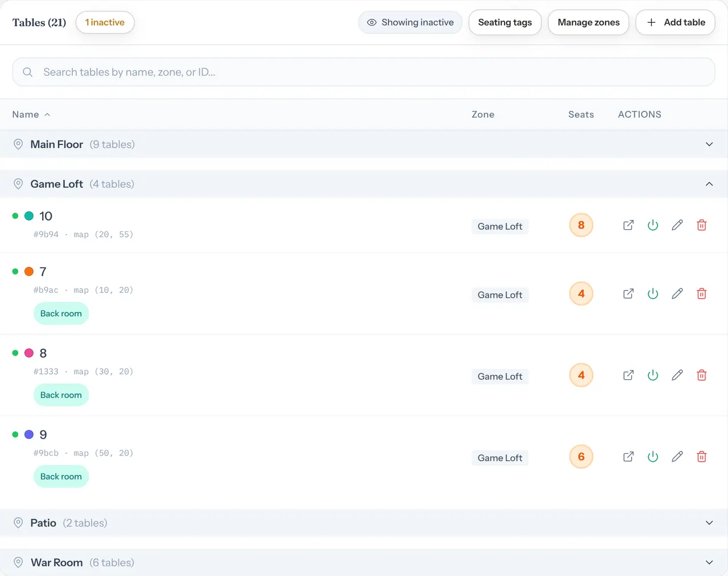Image resolution: width=728 pixels, height=576 pixels.
Task: Open external link for table 10
Action: click(x=628, y=225)
